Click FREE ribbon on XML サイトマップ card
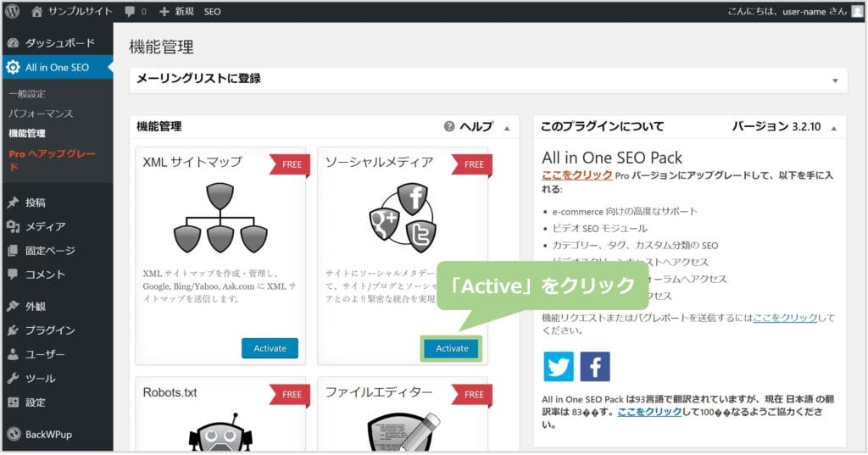The image size is (868, 455). [x=290, y=164]
